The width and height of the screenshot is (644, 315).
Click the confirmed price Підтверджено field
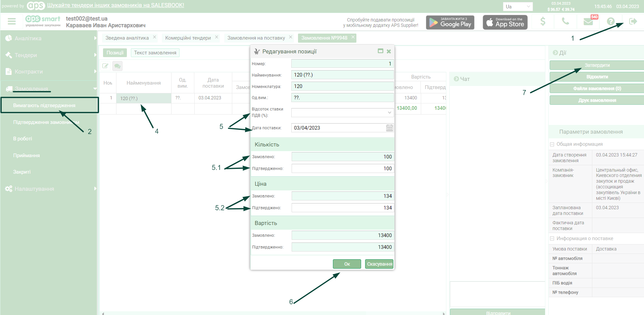point(343,208)
